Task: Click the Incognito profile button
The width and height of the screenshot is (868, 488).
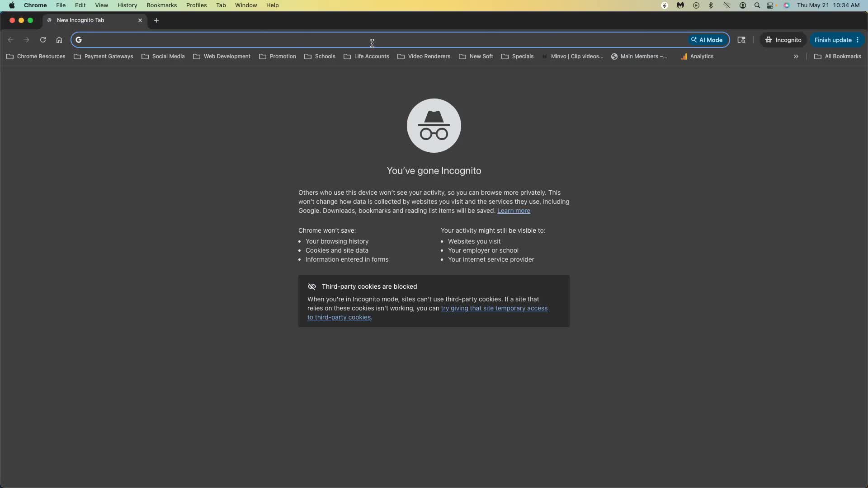Action: [x=783, y=40]
